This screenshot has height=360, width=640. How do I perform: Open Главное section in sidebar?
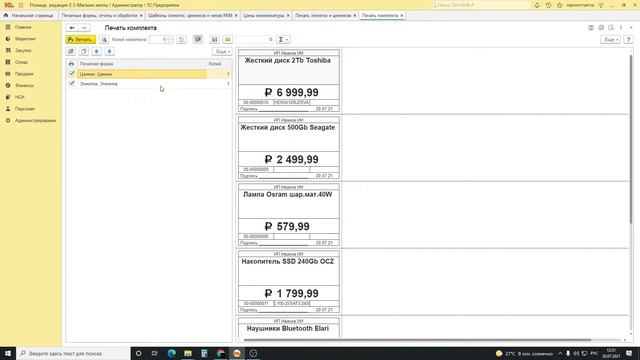23,27
